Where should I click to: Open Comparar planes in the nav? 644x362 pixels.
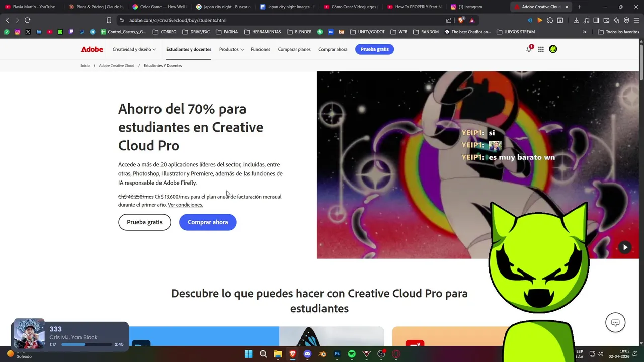pos(294,49)
